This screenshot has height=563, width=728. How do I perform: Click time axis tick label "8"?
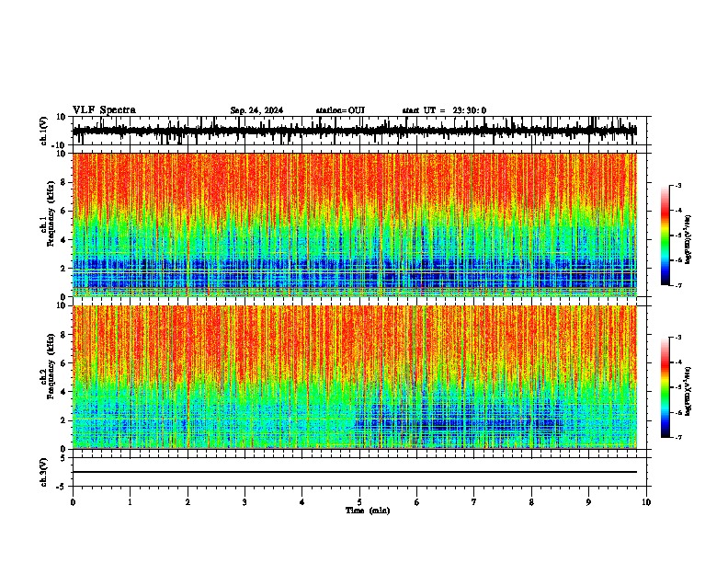pos(531,502)
